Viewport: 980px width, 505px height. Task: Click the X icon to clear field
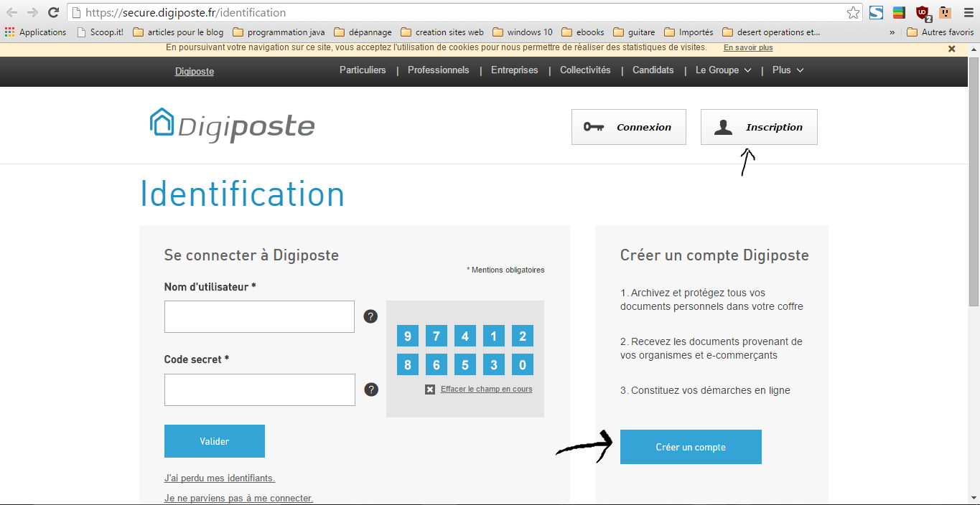coord(430,390)
